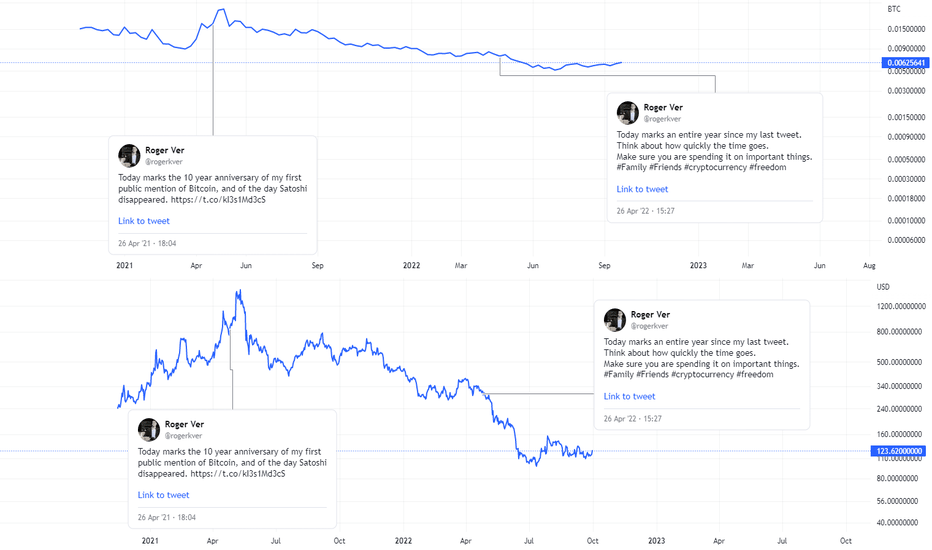Click Roger Ver avatar in top-left tweet card
Screen dimensions: 932x550
(x=129, y=156)
